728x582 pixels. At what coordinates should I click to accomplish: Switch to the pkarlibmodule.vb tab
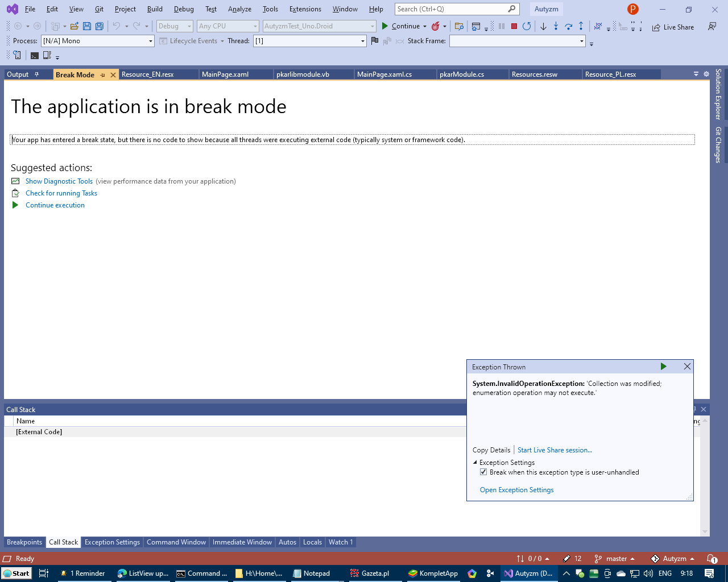tap(312, 74)
